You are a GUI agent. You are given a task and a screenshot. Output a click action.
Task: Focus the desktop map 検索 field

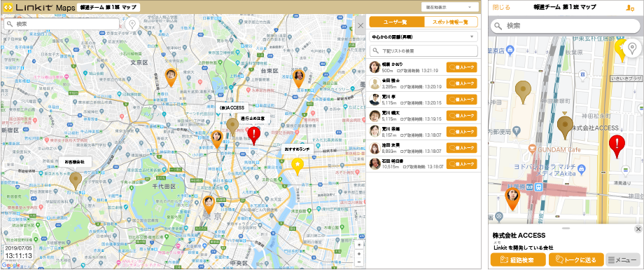click(62, 24)
